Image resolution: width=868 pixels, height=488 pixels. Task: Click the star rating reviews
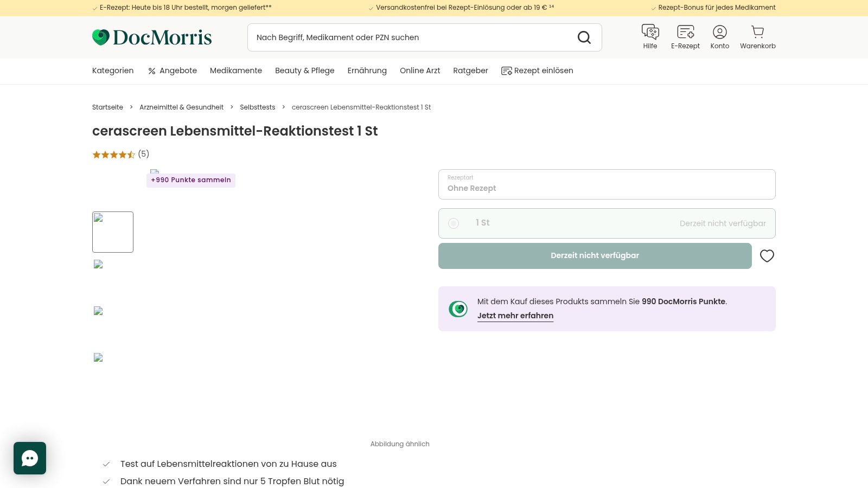coord(120,155)
